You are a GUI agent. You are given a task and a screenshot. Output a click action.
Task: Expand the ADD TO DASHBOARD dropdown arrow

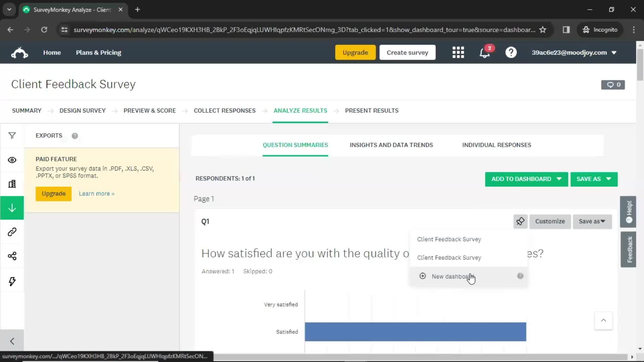[558, 179]
